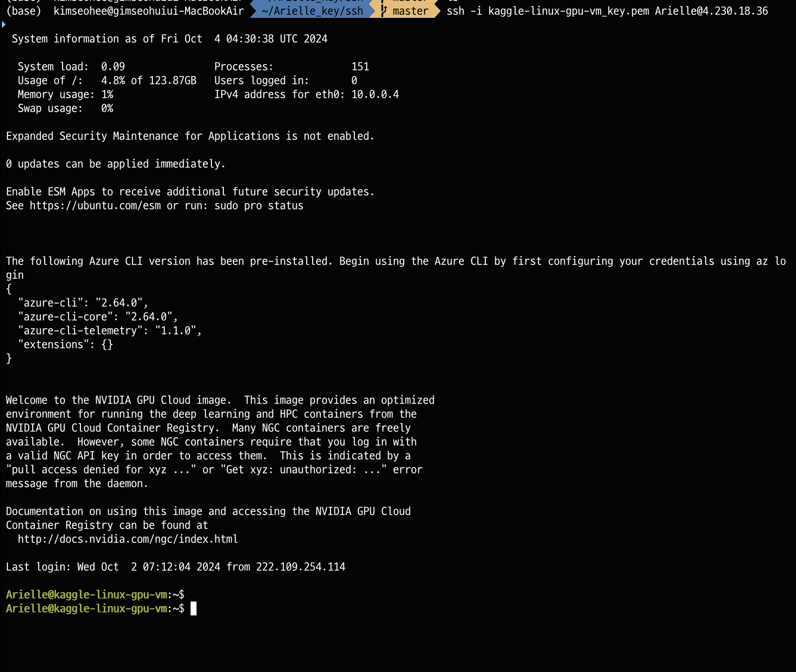Click the git branch icon beside master
Image resolution: width=796 pixels, height=672 pixels.
384,11
